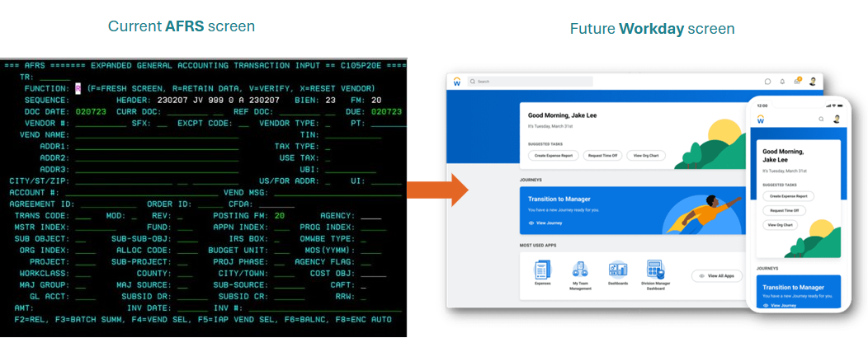This screenshot has width=868, height=352.
Task: Tap the profile avatar on the phone screen
Action: [x=837, y=119]
